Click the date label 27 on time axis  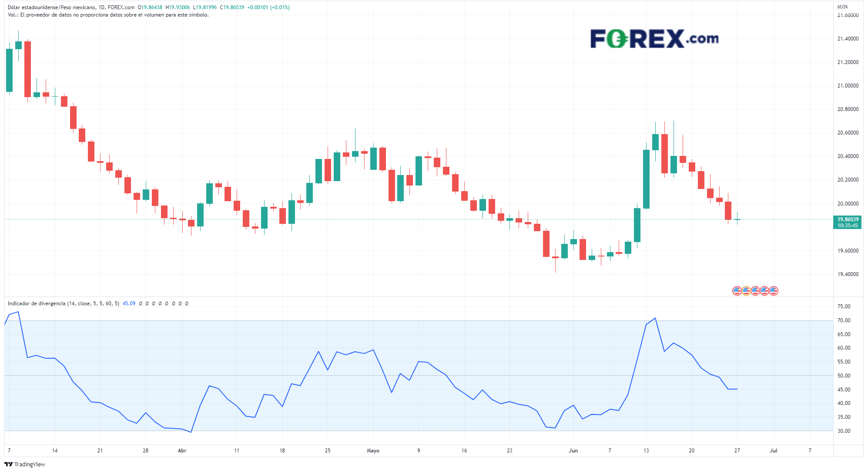click(x=737, y=451)
